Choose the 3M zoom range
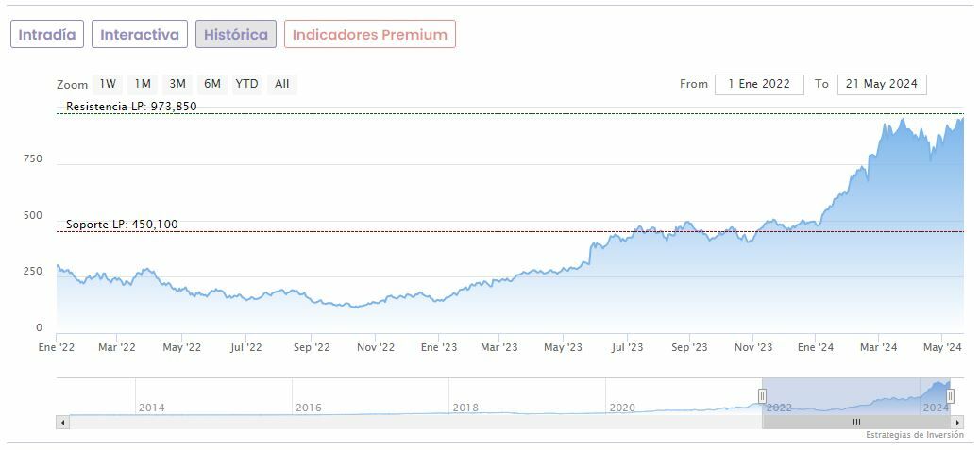This screenshot has width=980, height=450. click(x=177, y=84)
